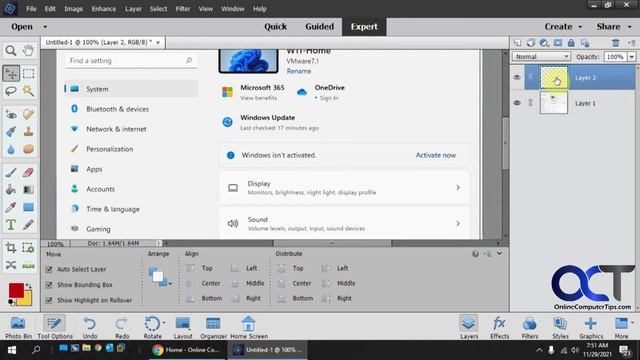
Task: Click the switch foreground/background colors arrow
Action: click(x=29, y=286)
